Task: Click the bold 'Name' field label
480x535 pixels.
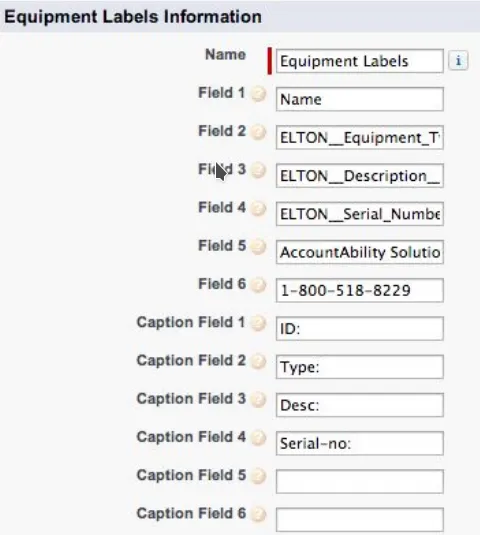Action: click(x=225, y=55)
